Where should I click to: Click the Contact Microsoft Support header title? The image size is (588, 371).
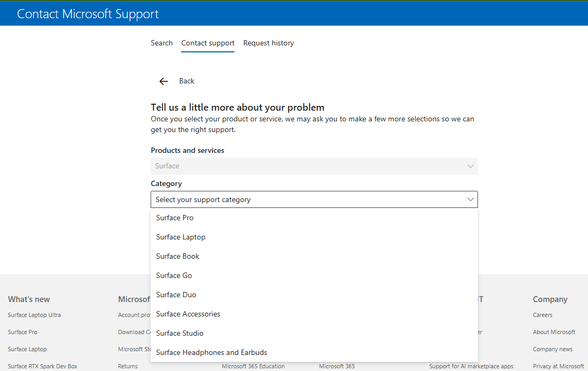(x=88, y=14)
